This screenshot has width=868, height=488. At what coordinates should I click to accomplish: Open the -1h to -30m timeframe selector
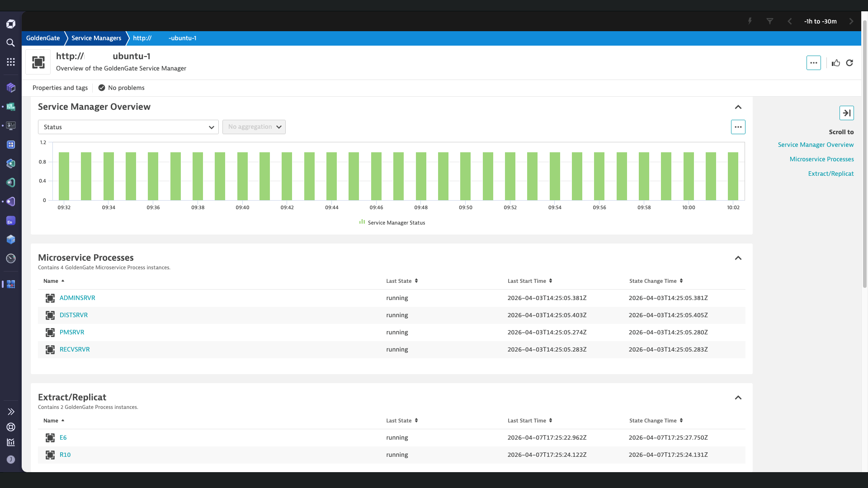[820, 21]
